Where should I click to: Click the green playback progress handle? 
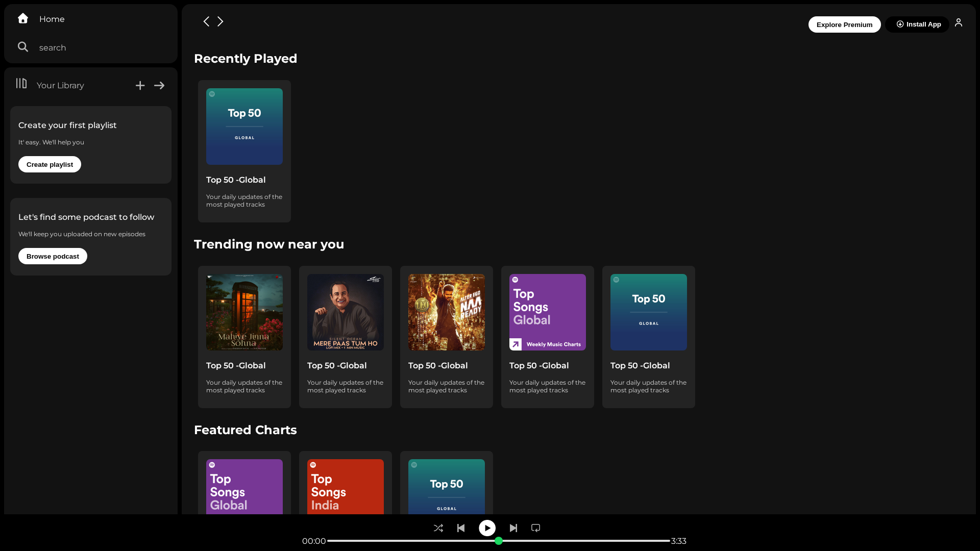(x=499, y=541)
